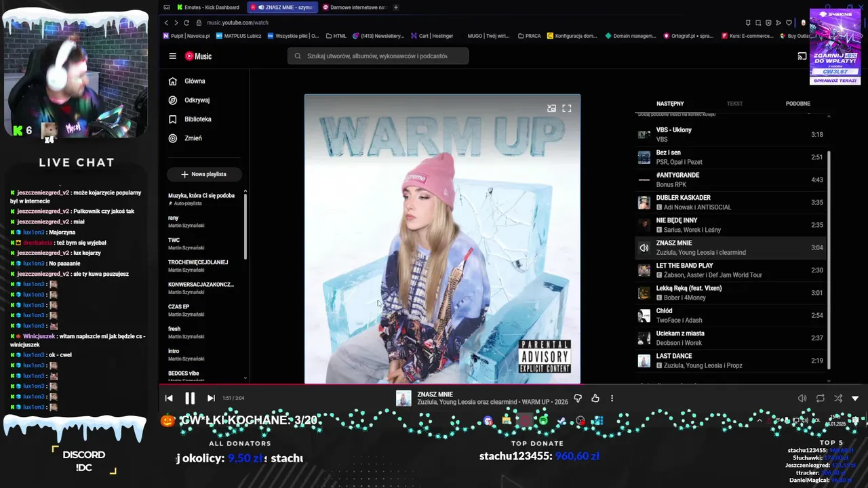This screenshot has height=488, width=868.
Task: Collapse the player page with arrow
Action: [x=855, y=399]
